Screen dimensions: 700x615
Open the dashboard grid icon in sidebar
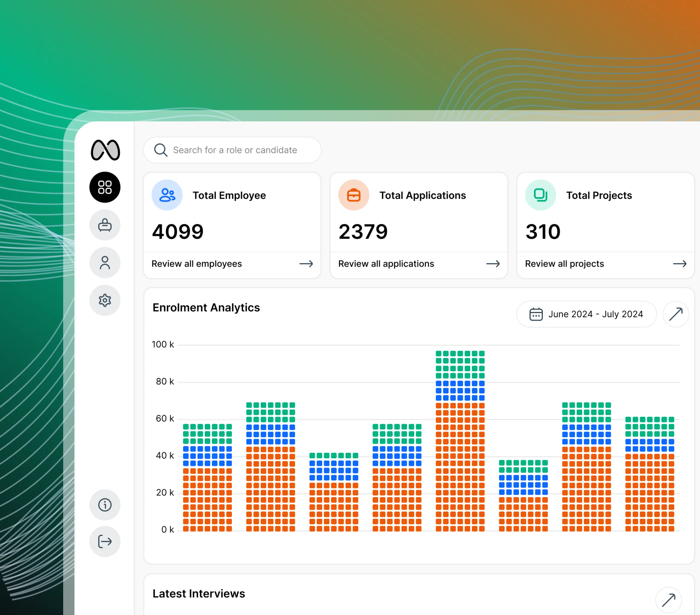(105, 187)
